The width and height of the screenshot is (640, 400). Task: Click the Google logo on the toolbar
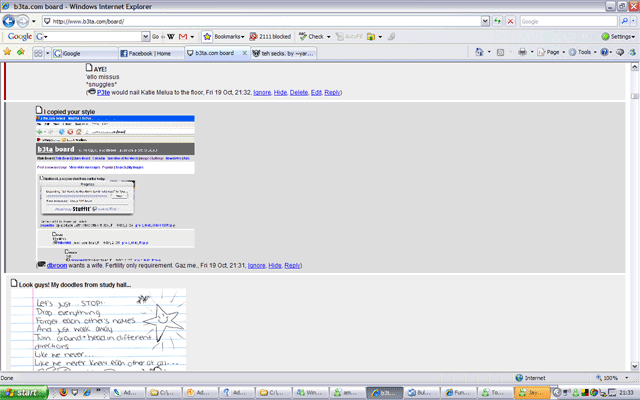click(20, 36)
